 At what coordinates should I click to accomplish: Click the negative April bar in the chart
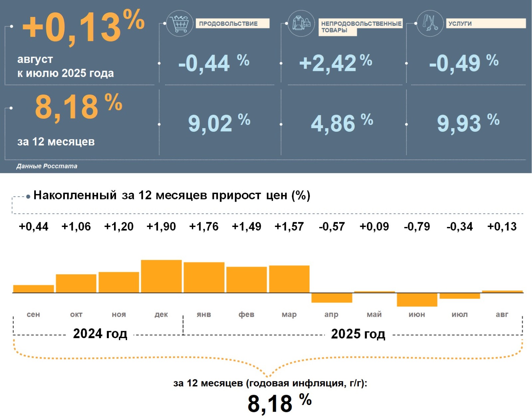coord(332,298)
